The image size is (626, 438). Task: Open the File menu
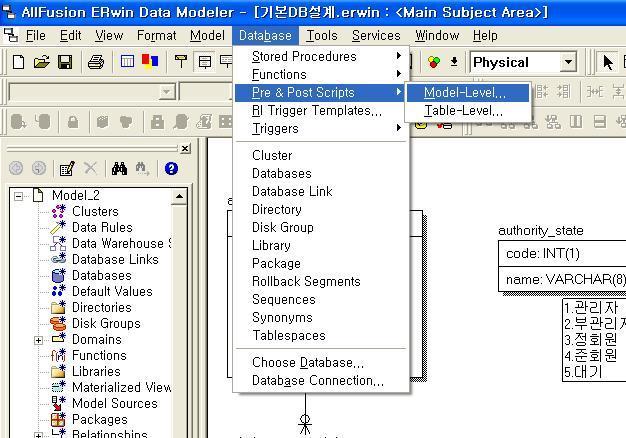click(36, 36)
